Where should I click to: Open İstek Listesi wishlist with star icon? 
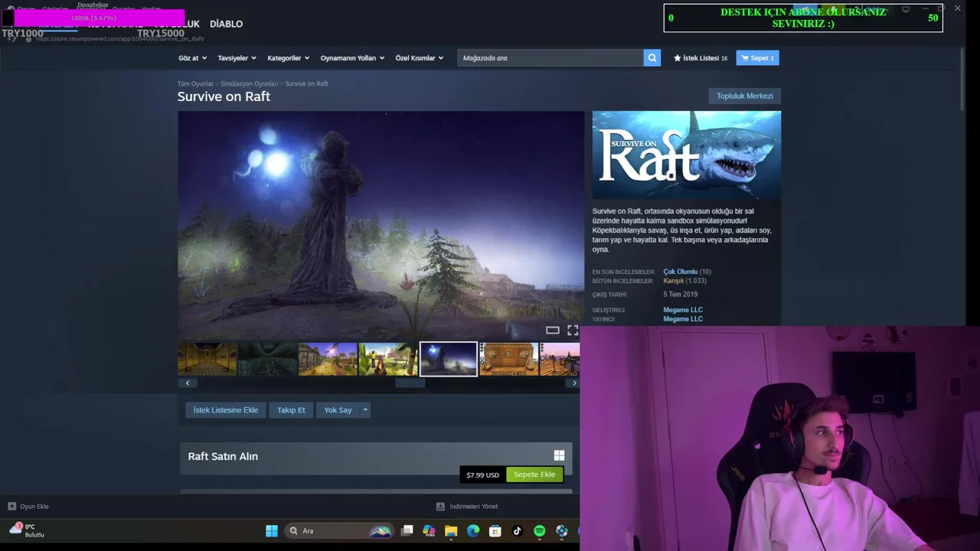[x=700, y=58]
